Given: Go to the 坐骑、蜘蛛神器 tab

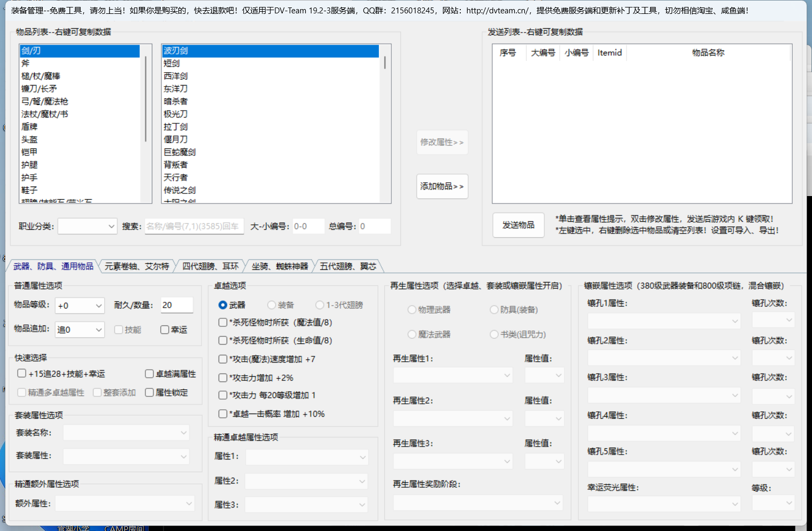Looking at the screenshot, I should 280,266.
